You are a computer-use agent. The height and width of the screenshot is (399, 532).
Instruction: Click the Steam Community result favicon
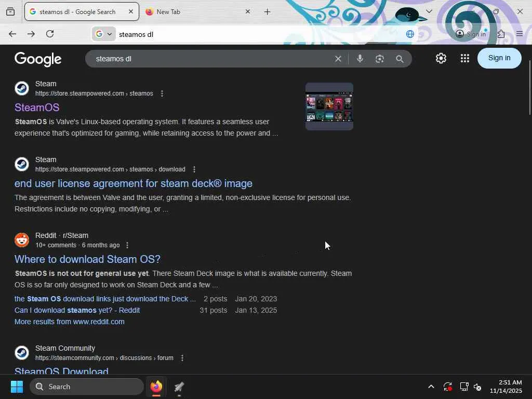(22, 353)
